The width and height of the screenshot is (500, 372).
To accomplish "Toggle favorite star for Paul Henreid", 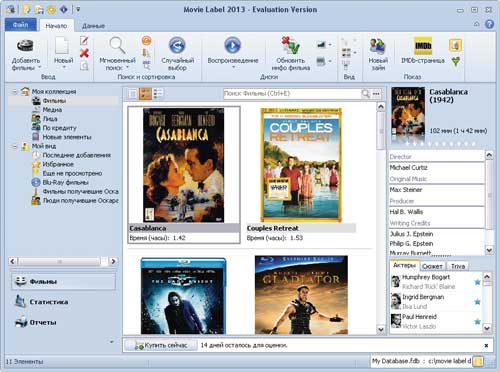I will coord(477,322).
